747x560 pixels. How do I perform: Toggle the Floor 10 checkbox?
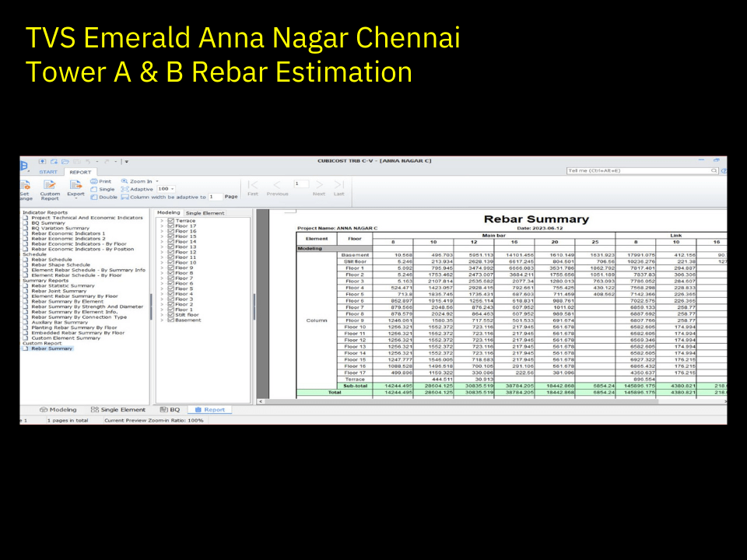click(170, 262)
